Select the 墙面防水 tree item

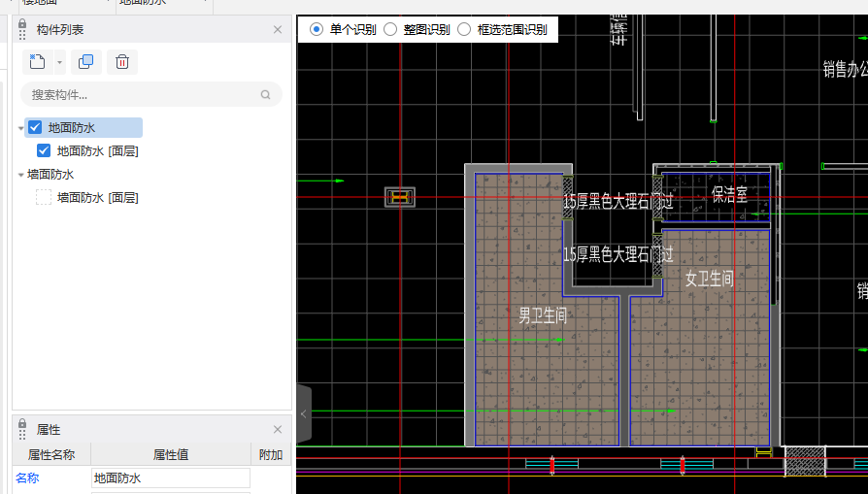point(50,175)
